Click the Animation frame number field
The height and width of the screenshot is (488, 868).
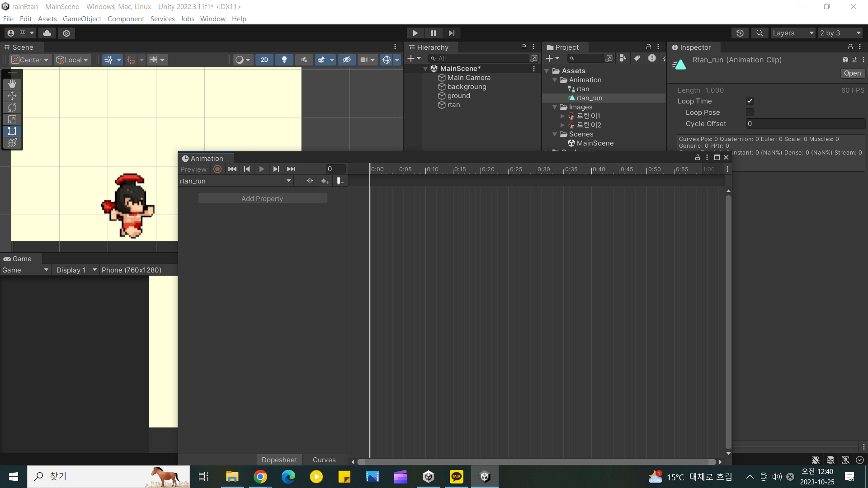[335, 169]
